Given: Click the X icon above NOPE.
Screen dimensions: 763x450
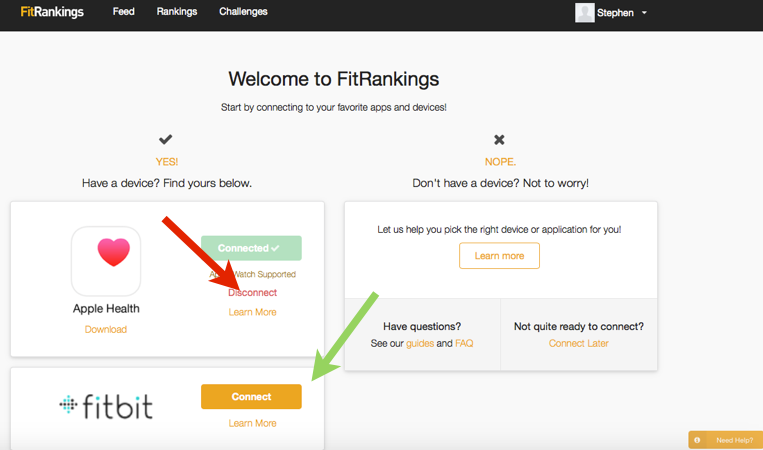Looking at the screenshot, I should point(499,140).
